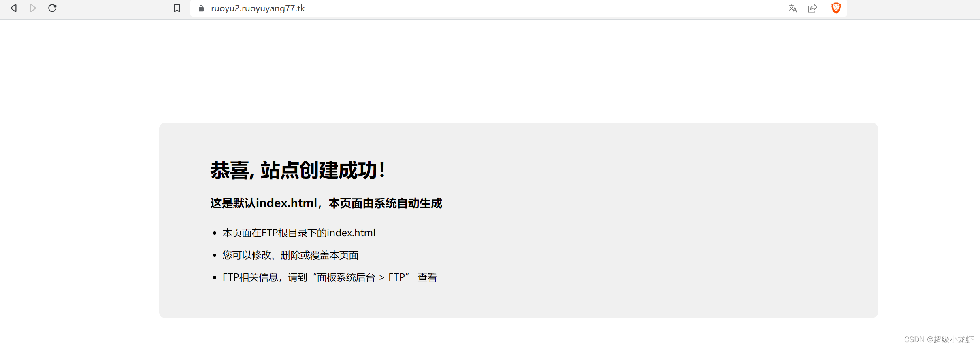Open site info via the lock icon
Screen dimensions: 980x347
point(201,8)
